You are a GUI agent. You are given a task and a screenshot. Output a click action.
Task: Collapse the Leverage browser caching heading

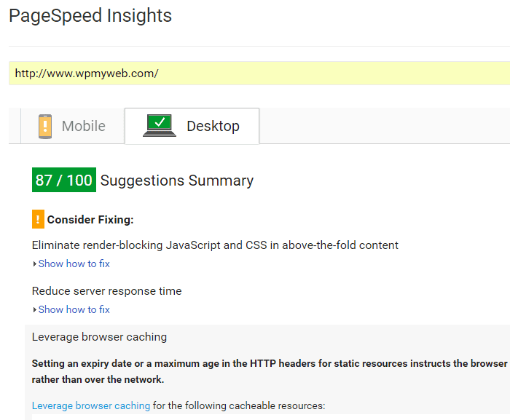point(99,337)
